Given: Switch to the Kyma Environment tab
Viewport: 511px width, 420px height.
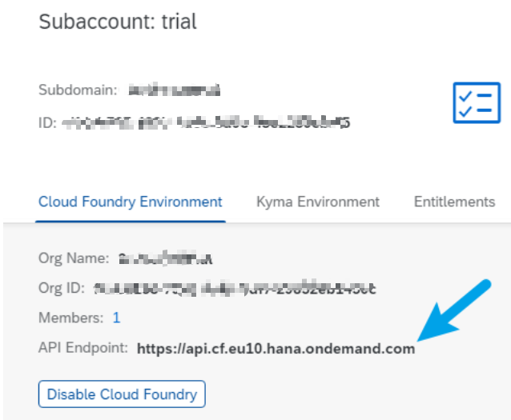Looking at the screenshot, I should [318, 202].
